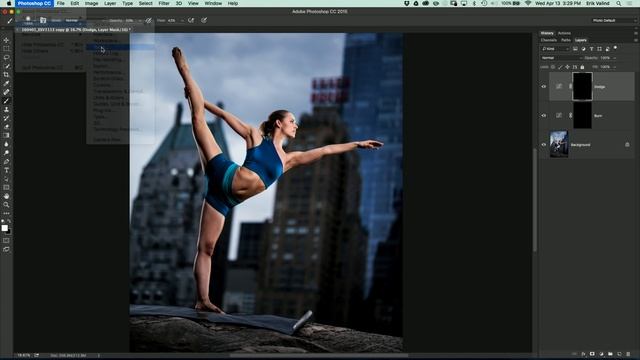This screenshot has height=360, width=640.
Task: Hide the Burn layer eye
Action: (x=544, y=116)
